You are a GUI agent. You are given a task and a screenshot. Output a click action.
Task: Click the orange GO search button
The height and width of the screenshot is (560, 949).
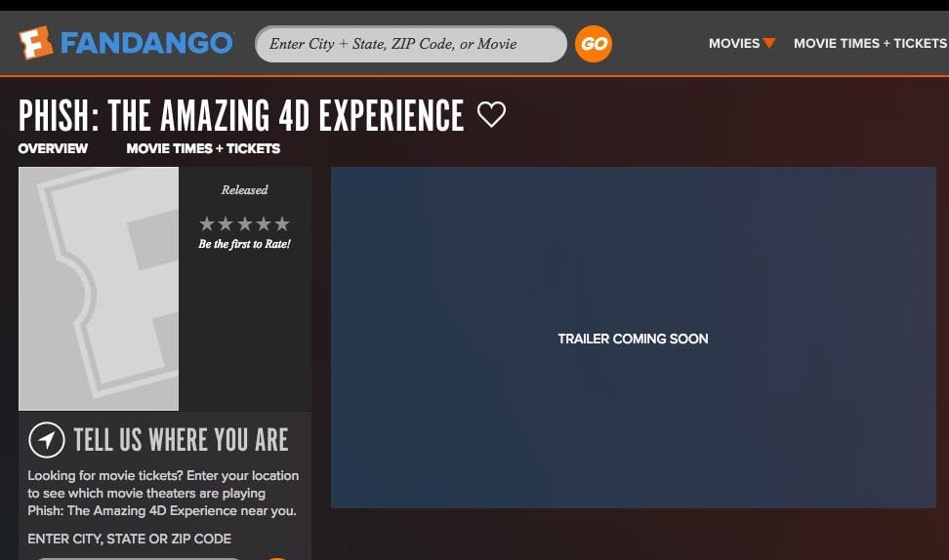594,44
